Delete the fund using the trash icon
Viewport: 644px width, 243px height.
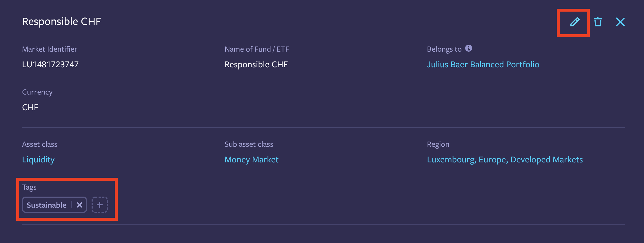[598, 22]
